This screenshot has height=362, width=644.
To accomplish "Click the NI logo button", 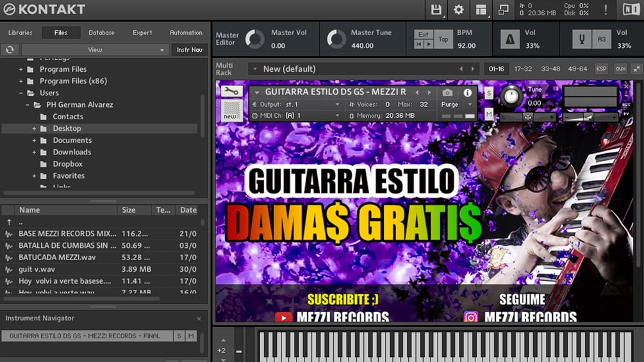I will 631,10.
